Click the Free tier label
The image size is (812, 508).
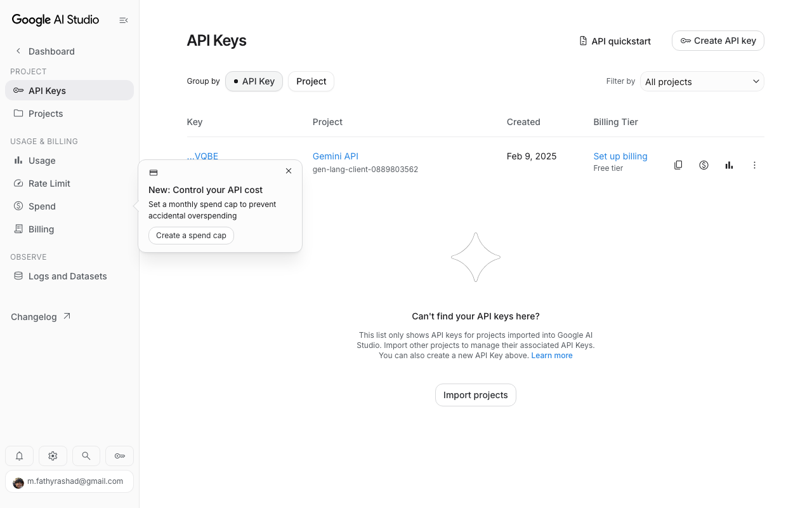608,168
